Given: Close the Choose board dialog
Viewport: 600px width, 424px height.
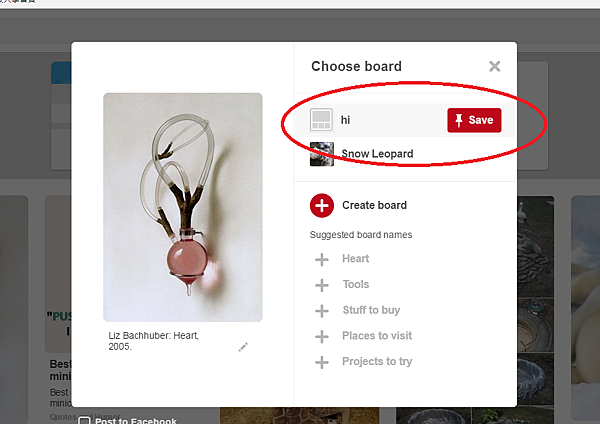Looking at the screenshot, I should (x=494, y=67).
